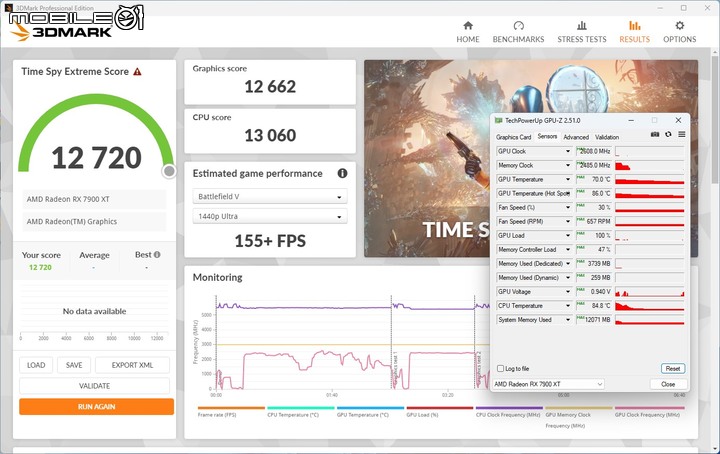Expand the GPU Clock sensor dropdown

[568, 151]
